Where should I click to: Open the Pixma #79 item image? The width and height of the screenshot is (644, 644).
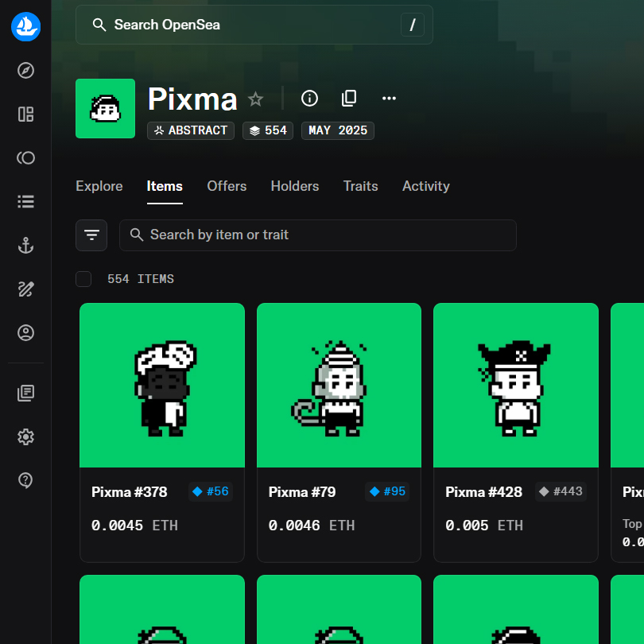(339, 386)
